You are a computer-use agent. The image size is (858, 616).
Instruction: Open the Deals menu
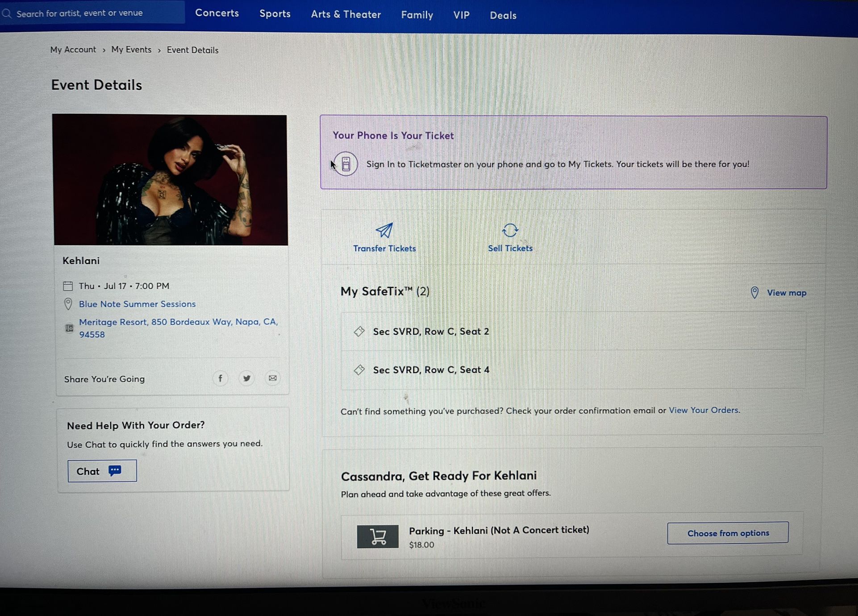(503, 15)
